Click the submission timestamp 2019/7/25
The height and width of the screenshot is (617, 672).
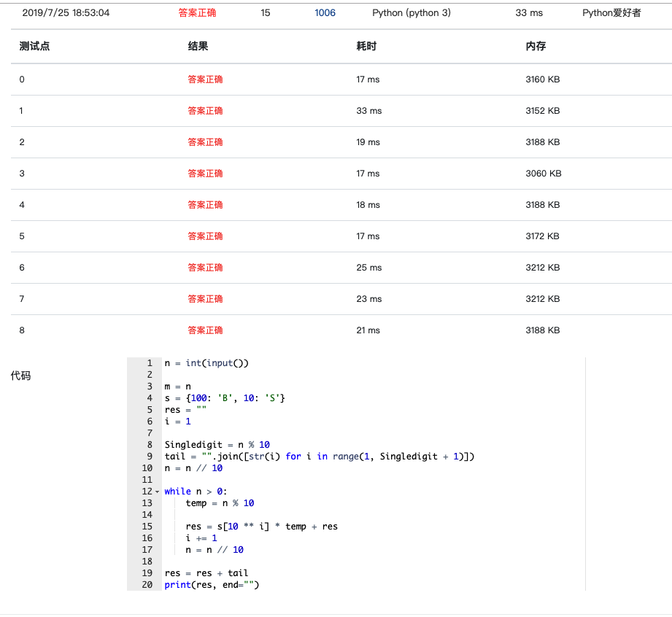coord(66,13)
